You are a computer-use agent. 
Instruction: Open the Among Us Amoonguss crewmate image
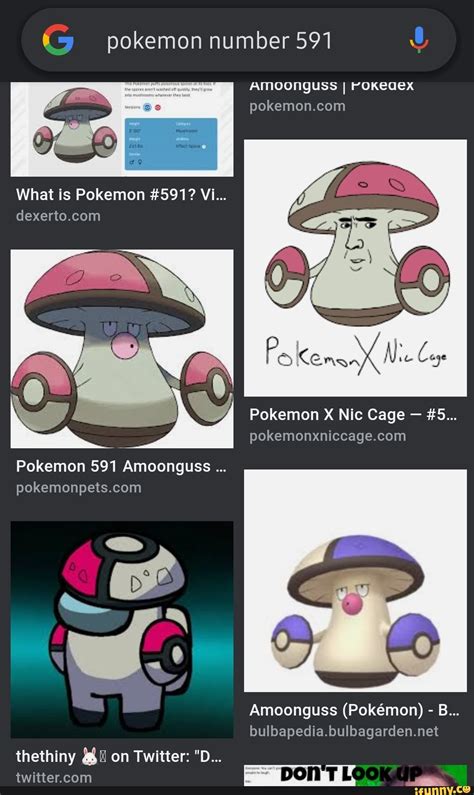(x=122, y=630)
